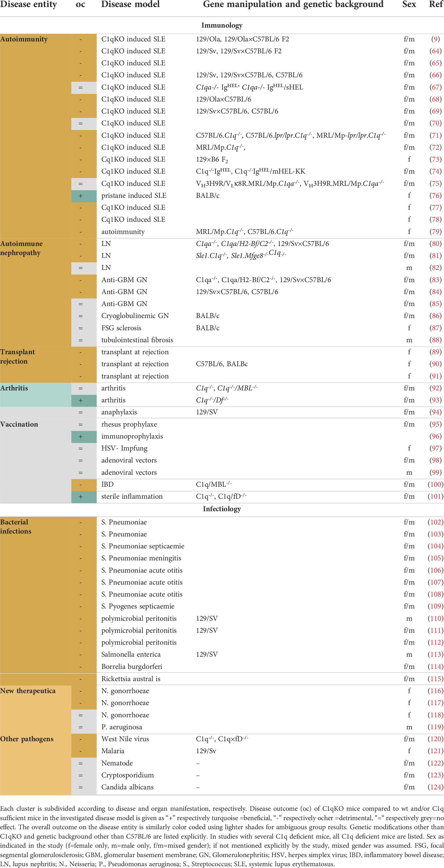Select the "anaphylaxis" disease model cell

pyautogui.click(x=119, y=412)
